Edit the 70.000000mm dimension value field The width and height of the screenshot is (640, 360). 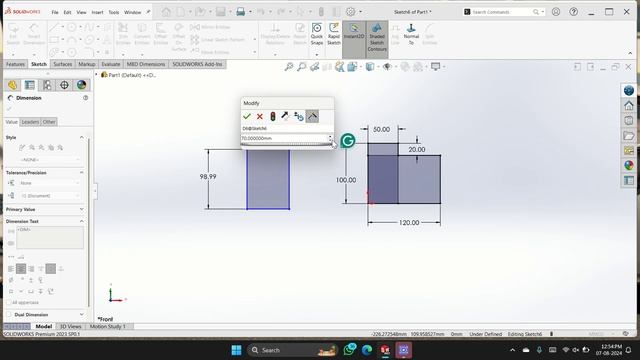(x=284, y=138)
